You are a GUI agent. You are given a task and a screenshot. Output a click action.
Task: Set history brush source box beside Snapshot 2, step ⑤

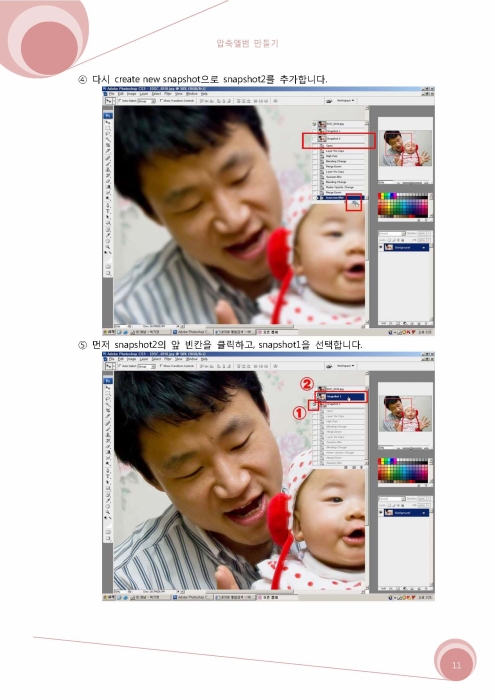314,405
